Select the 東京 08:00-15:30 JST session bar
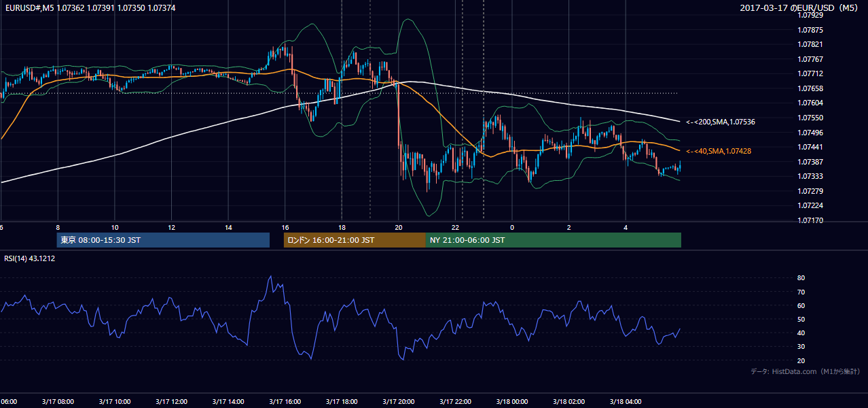 pos(163,240)
